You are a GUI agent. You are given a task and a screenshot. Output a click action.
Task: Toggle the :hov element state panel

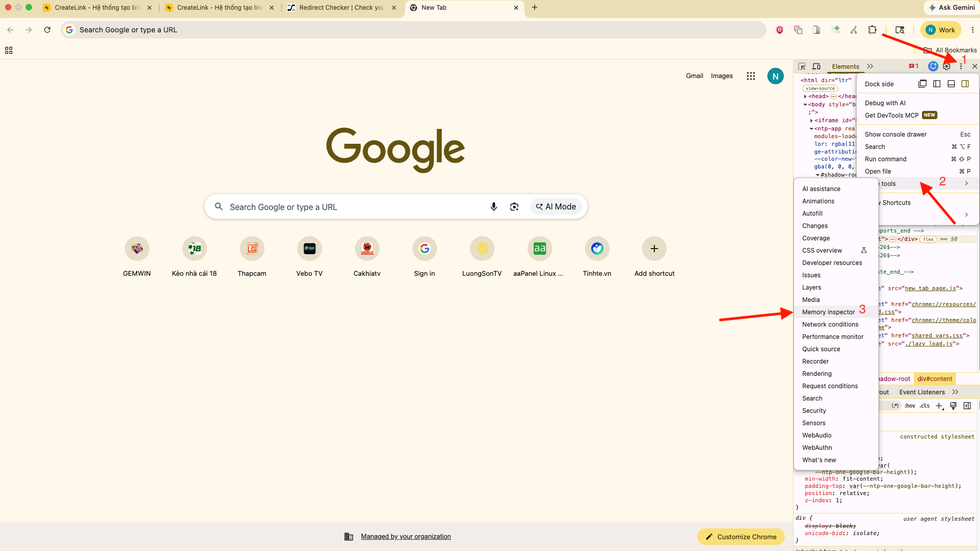(910, 406)
